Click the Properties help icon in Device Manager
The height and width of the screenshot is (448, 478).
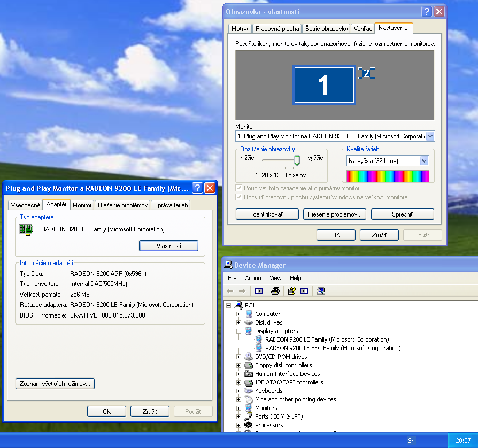coord(291,291)
